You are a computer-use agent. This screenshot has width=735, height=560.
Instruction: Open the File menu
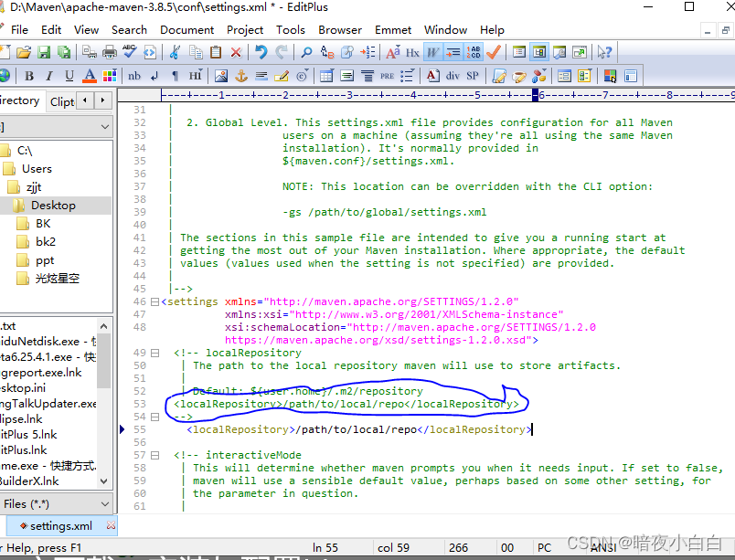[20, 30]
